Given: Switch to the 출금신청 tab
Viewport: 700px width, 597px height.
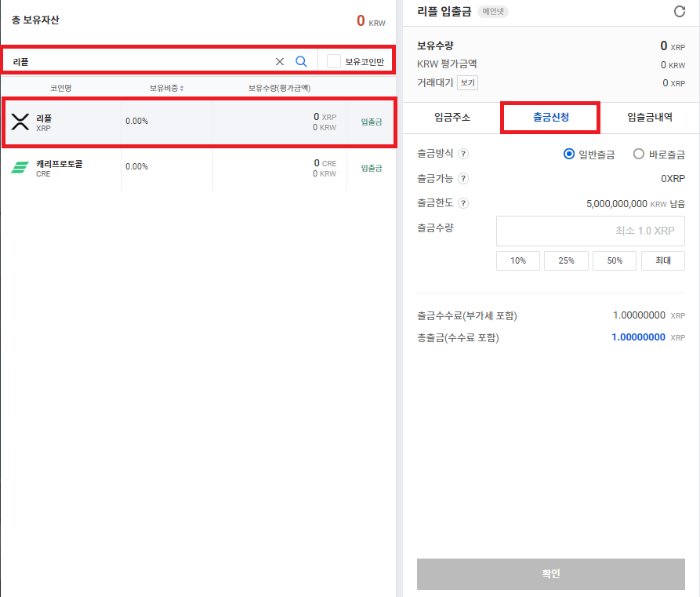Looking at the screenshot, I should tap(550, 118).
